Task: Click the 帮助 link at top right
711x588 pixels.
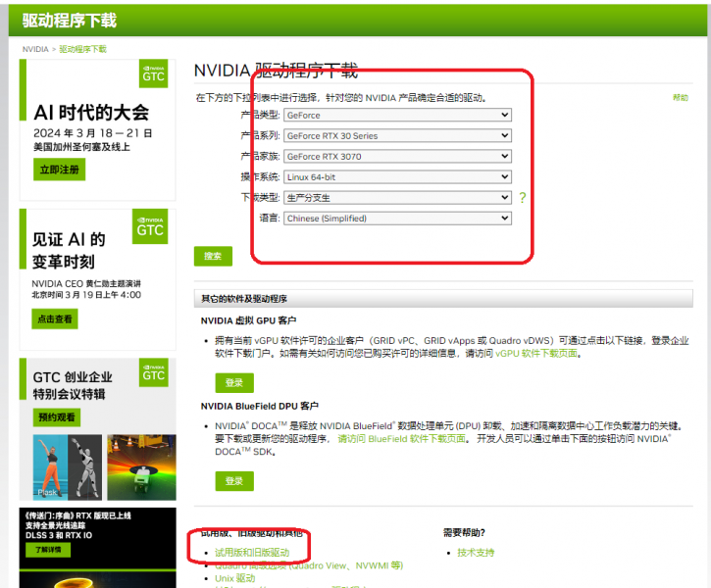Action: [681, 97]
